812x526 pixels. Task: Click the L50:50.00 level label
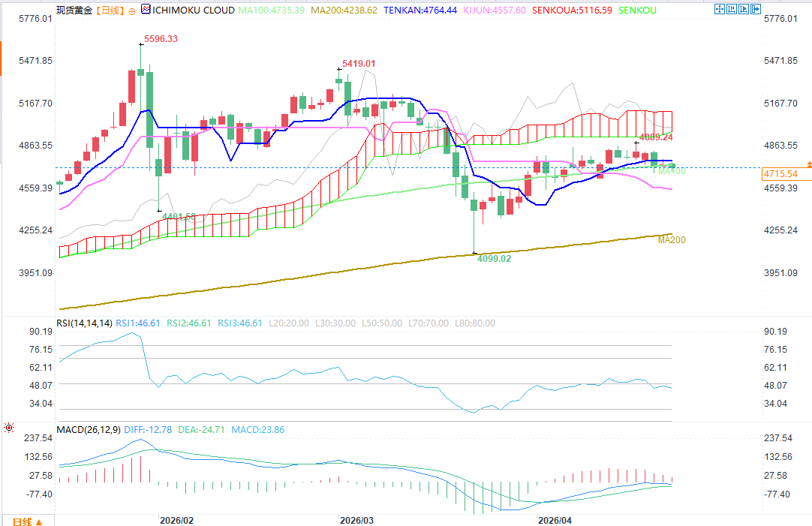point(382,323)
